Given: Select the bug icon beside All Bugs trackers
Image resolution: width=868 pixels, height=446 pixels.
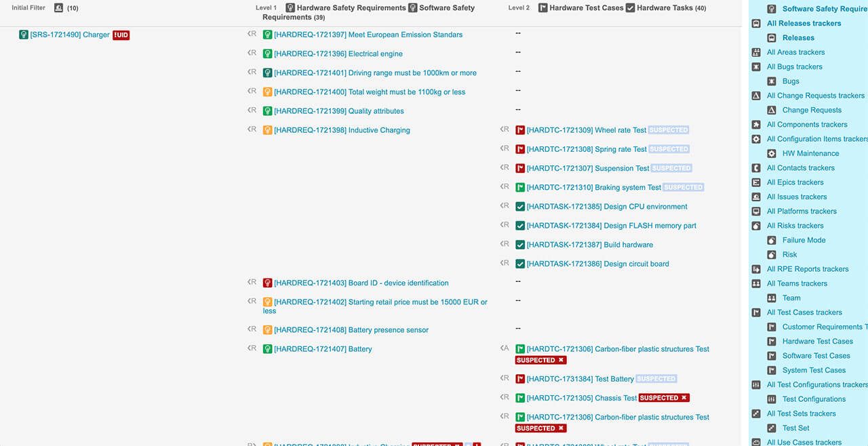Looking at the screenshot, I should (756, 67).
